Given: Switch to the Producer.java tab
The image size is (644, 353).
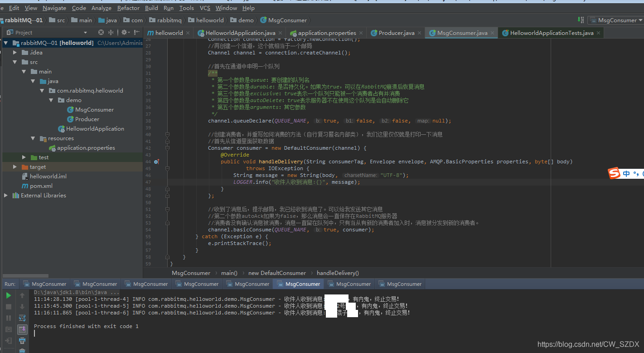Looking at the screenshot, I should tap(397, 33).
